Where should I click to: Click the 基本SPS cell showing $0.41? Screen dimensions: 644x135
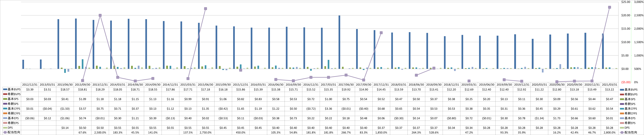click(x=65, y=99)
